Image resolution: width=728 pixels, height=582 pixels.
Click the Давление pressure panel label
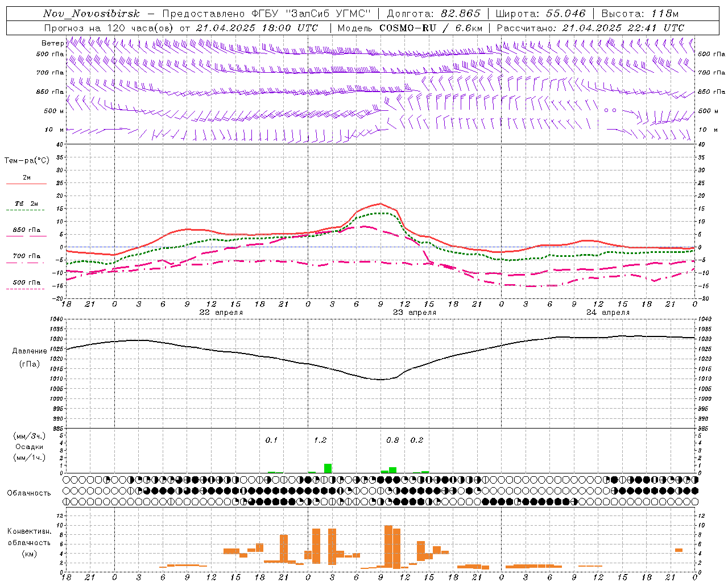click(x=30, y=351)
